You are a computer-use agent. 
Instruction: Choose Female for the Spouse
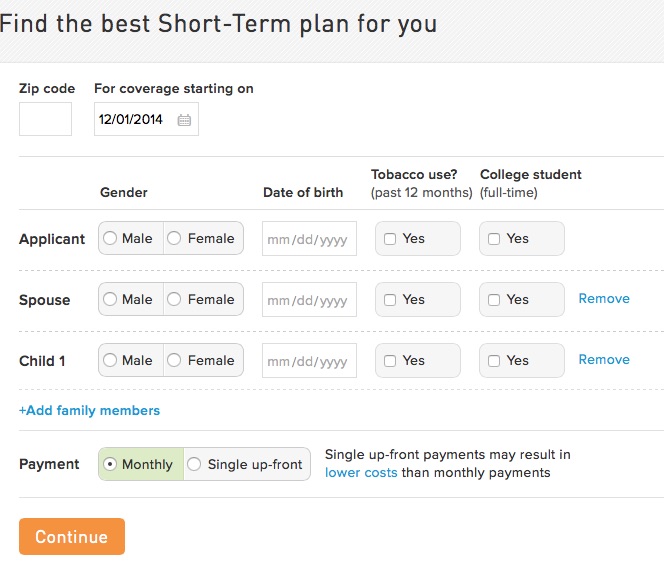click(175, 300)
